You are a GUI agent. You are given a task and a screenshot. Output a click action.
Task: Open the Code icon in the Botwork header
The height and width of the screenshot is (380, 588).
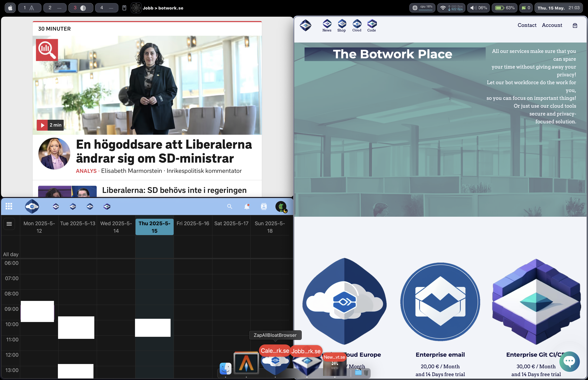[x=372, y=25]
